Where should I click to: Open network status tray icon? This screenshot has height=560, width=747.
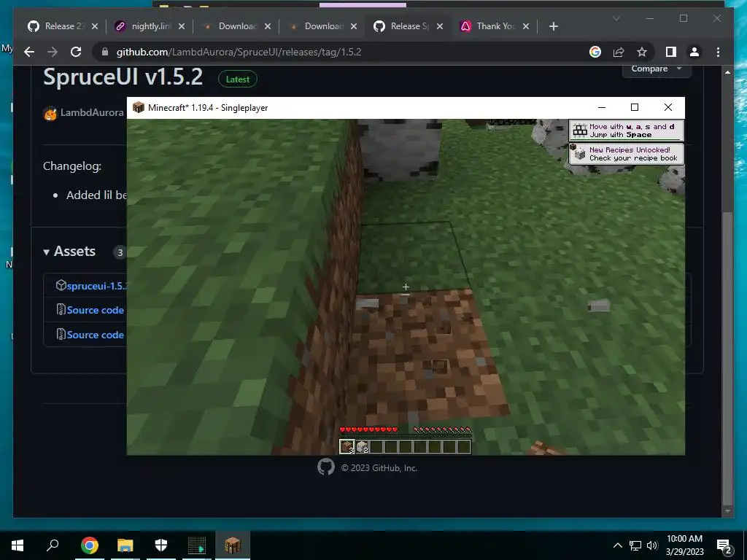tap(635, 545)
